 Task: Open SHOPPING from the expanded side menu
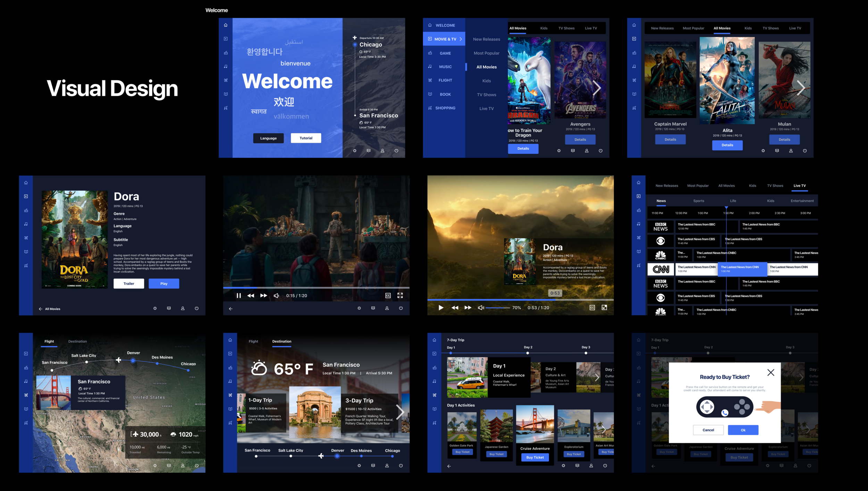[445, 108]
